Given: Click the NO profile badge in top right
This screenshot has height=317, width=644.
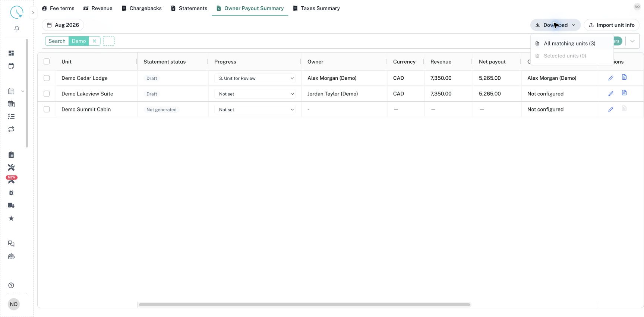Looking at the screenshot, I should 637,7.
